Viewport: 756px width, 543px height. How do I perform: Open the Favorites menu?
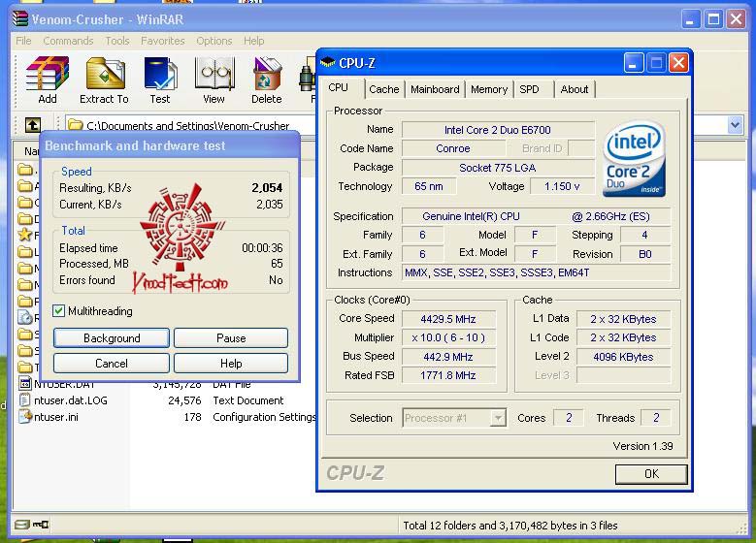[162, 41]
